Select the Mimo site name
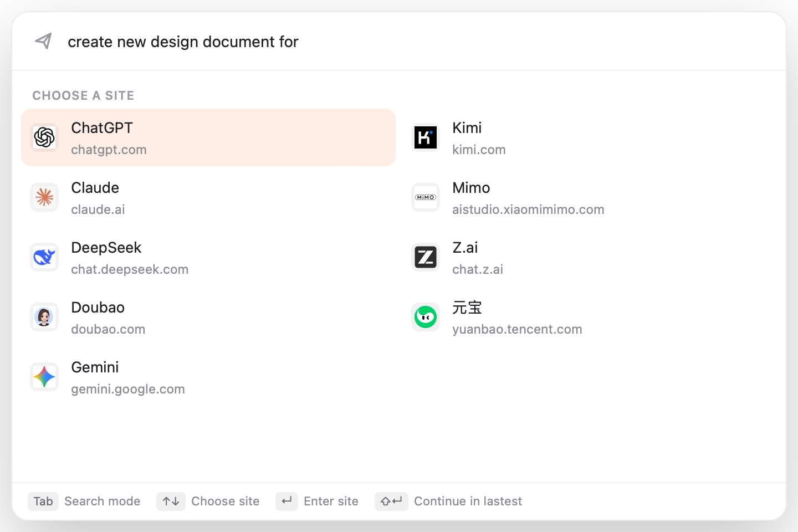This screenshot has width=798, height=532. tap(471, 188)
